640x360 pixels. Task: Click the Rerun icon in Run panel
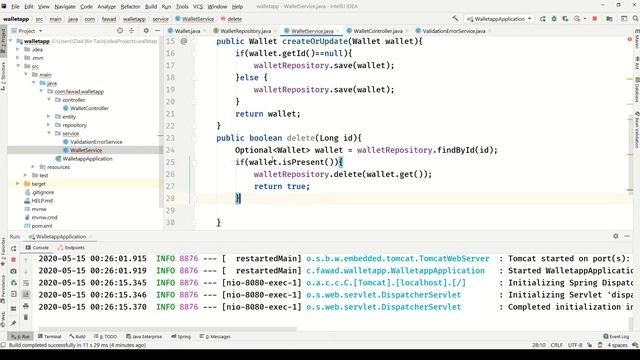[13, 249]
